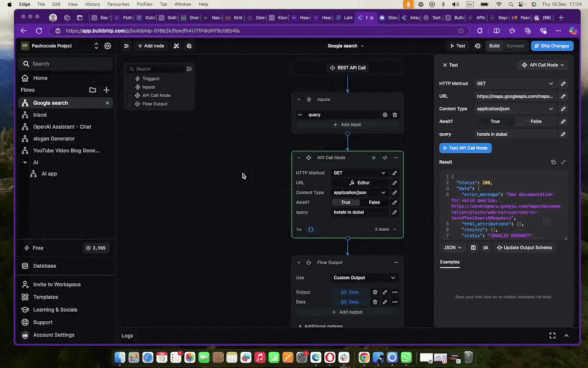588x368 pixels.
Task: Switch to the Examples tab
Action: [450, 262]
